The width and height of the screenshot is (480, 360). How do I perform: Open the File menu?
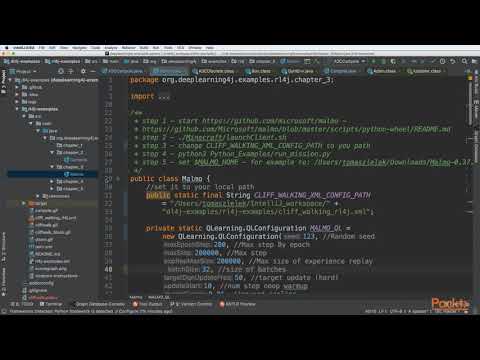[42, 48]
